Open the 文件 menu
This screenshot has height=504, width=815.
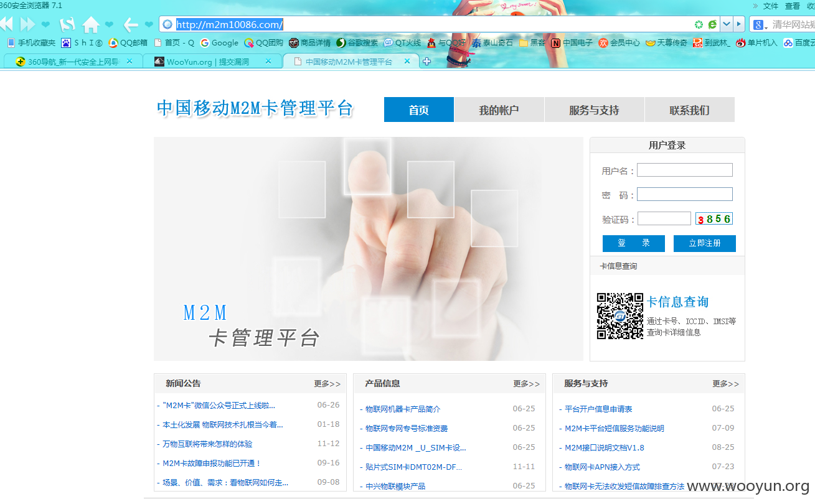tap(771, 6)
